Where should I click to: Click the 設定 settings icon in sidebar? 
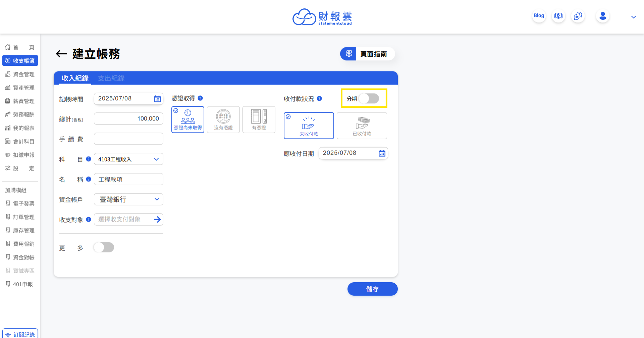tap(8, 168)
